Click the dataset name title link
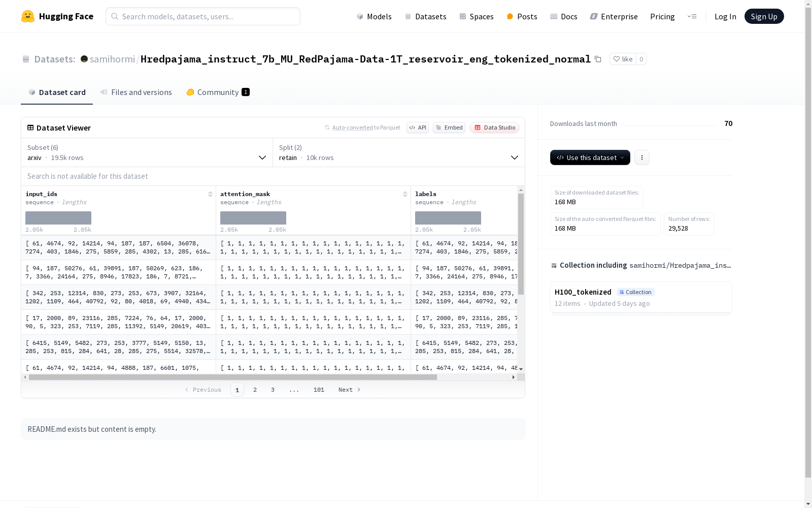This screenshot has height=508, width=812. 365,59
